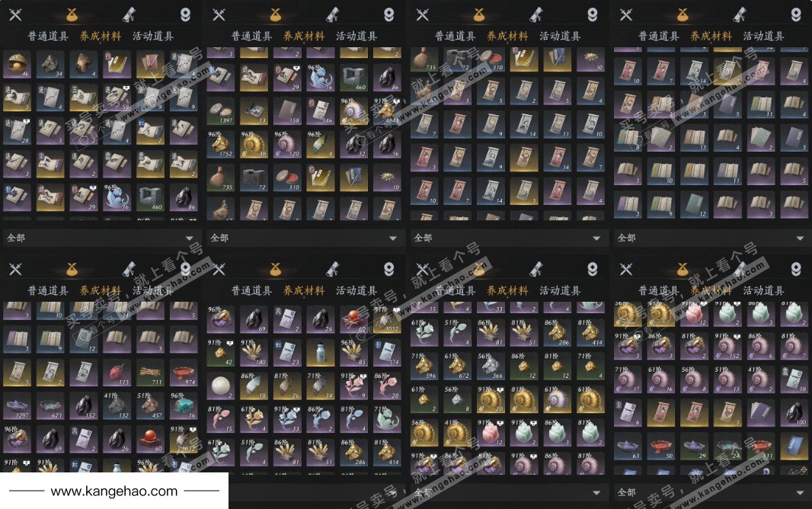This screenshot has width=812, height=509.
Task: Open 活动道具 tab in the top-right panel
Action: pos(763,37)
